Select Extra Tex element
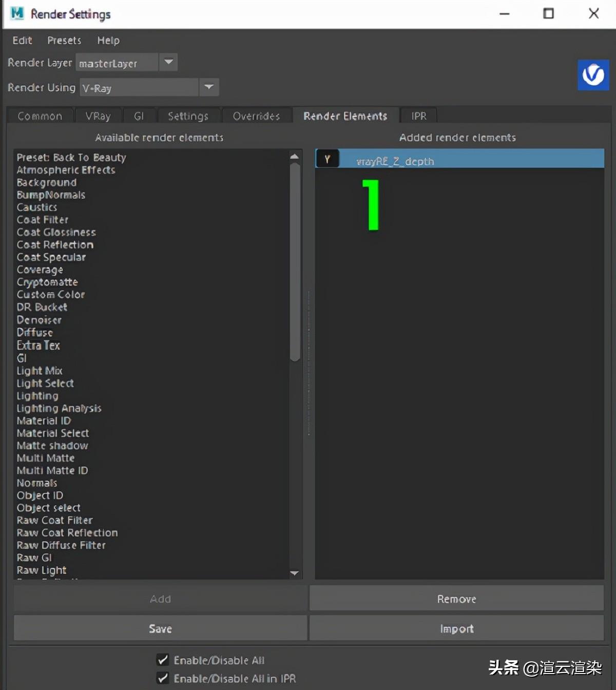Viewport: 616px width, 690px height. tap(38, 345)
